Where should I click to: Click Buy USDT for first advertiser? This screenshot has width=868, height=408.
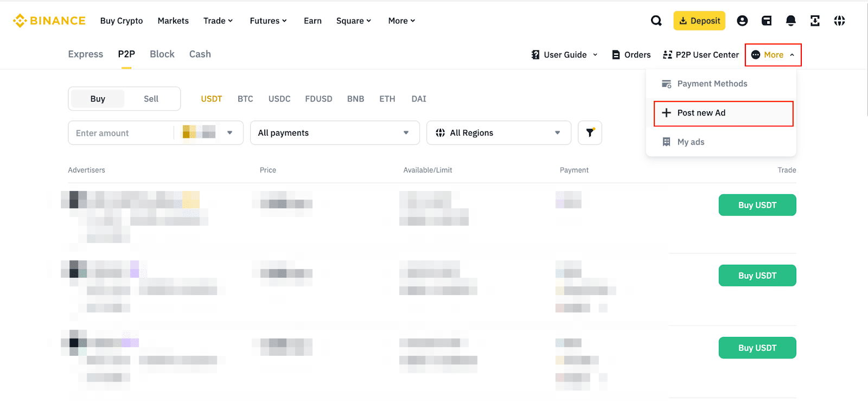tap(757, 205)
